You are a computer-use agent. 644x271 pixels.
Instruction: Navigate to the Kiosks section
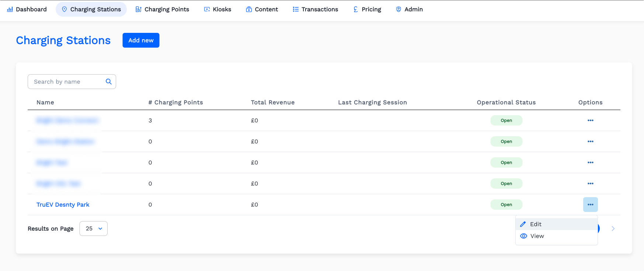click(x=217, y=9)
